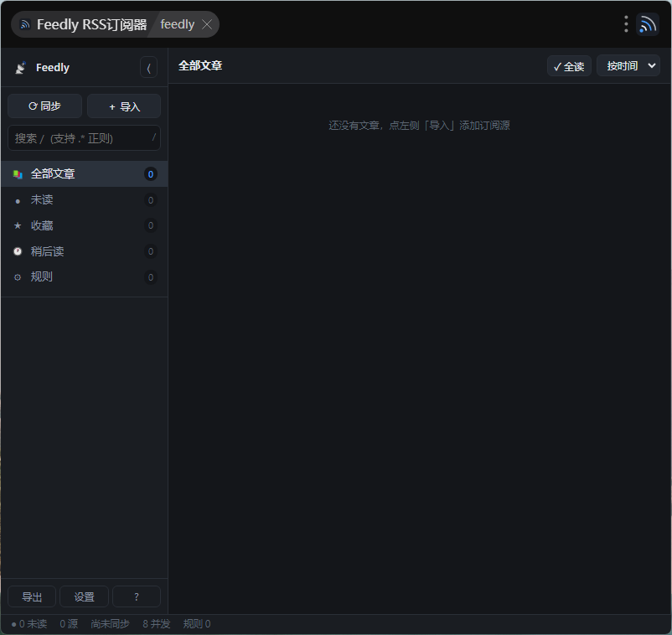Click the 尚未同步 status bar text
Image resolution: width=672 pixels, height=635 pixels.
pos(110,624)
